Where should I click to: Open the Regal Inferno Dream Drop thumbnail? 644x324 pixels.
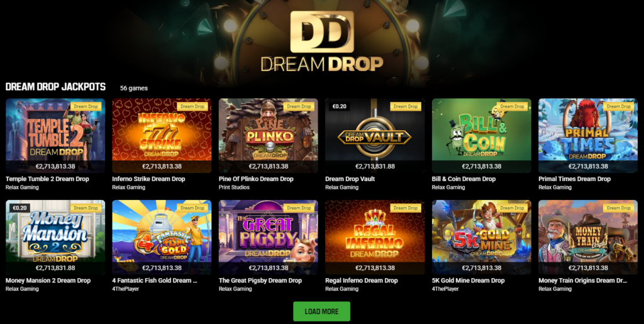375,237
